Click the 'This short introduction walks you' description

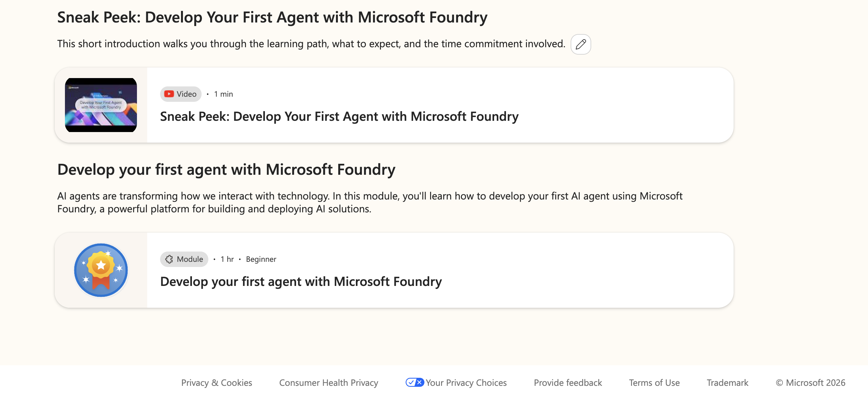pos(311,44)
